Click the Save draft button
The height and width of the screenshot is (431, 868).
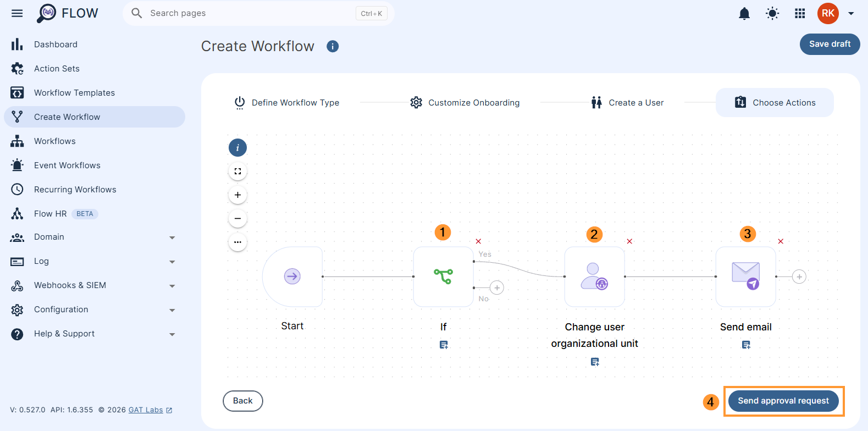[830, 44]
